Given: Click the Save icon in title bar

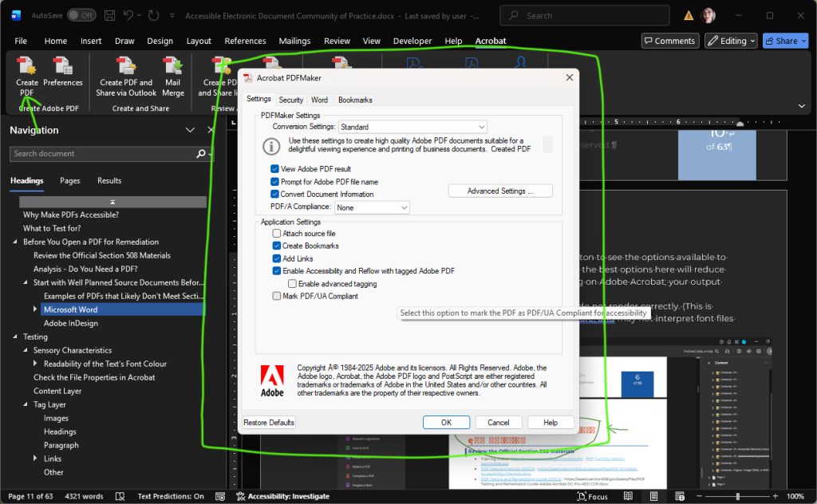Looking at the screenshot, I should (x=109, y=16).
